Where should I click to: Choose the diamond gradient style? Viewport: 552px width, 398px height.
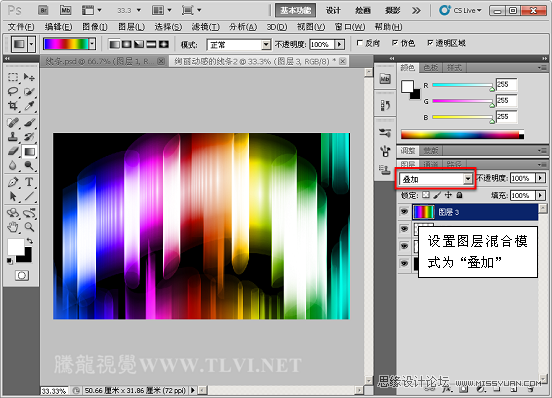click(x=164, y=44)
